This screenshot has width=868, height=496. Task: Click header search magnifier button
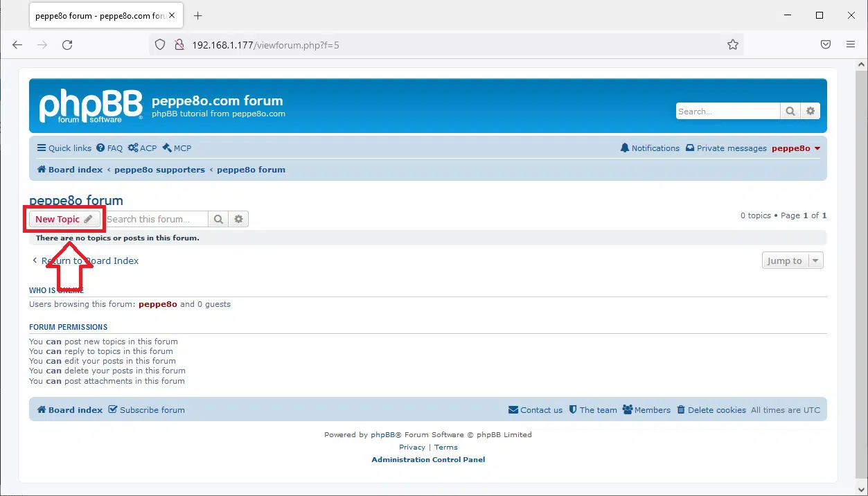pos(790,111)
